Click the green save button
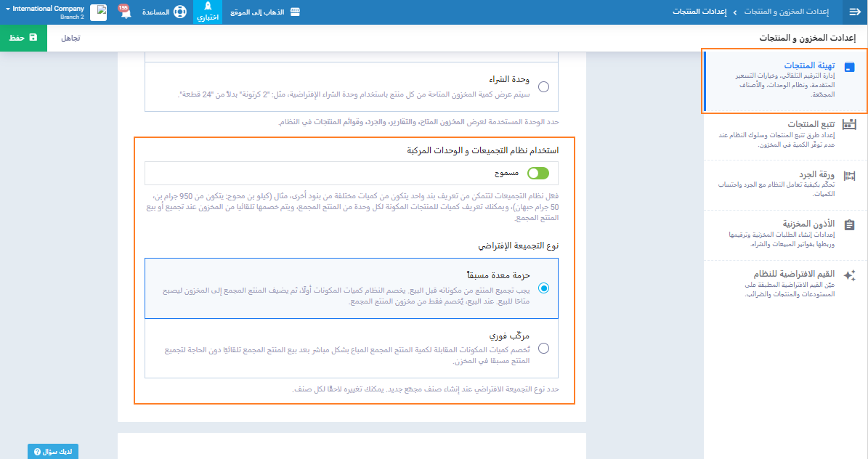The width and height of the screenshot is (868, 459). [x=23, y=37]
